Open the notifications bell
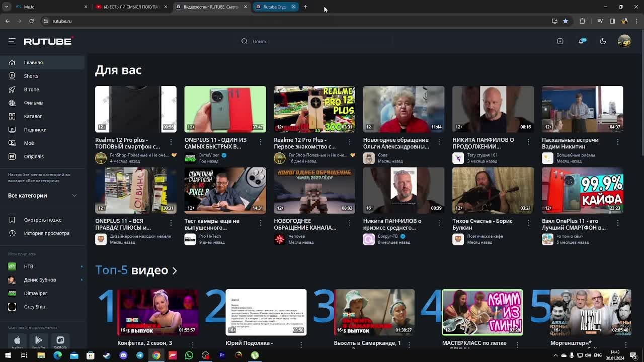644x362 pixels. coord(582,41)
